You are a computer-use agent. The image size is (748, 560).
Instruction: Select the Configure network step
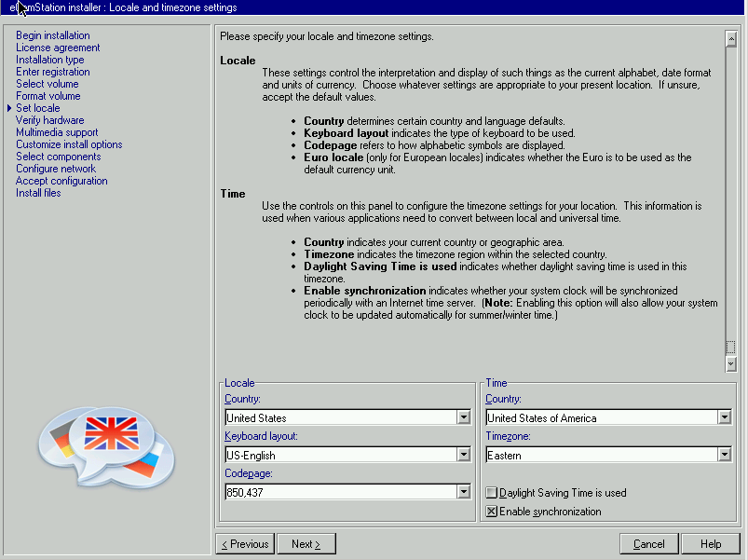click(55, 168)
